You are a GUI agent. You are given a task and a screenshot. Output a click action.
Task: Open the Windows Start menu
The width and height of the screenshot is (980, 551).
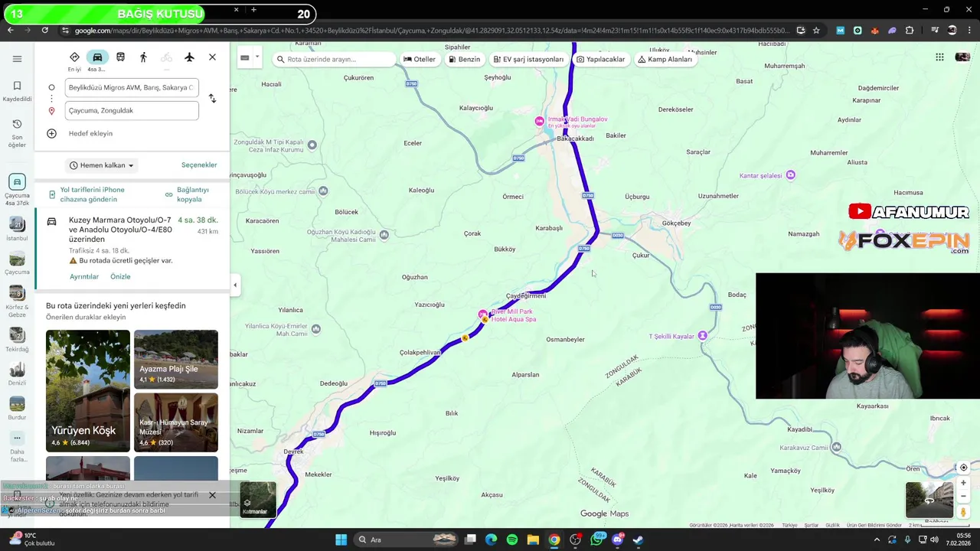pos(341,540)
